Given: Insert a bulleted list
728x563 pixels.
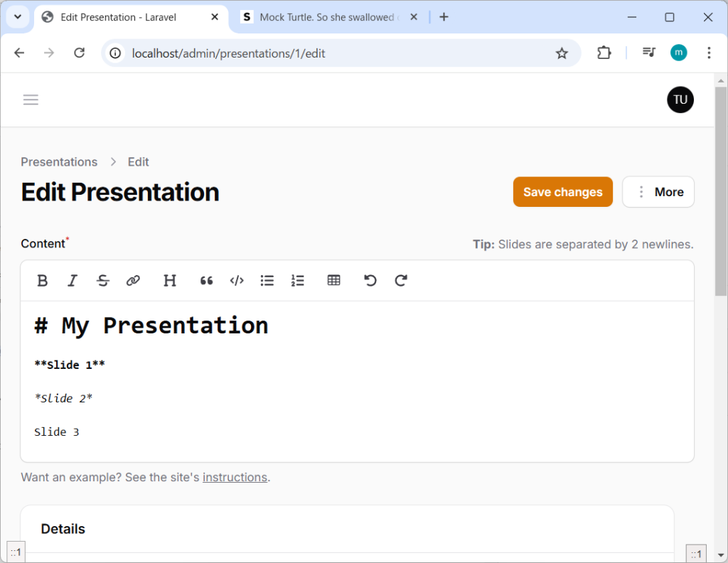Looking at the screenshot, I should [267, 281].
